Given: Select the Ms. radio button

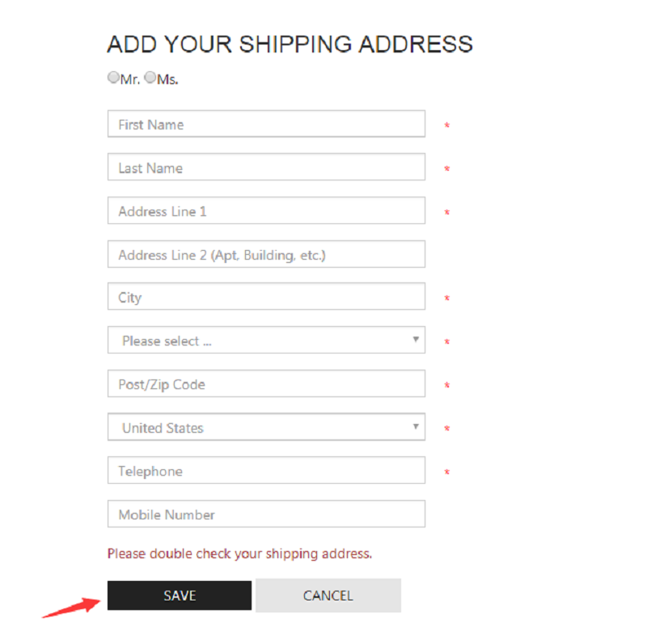Looking at the screenshot, I should click(x=150, y=77).
